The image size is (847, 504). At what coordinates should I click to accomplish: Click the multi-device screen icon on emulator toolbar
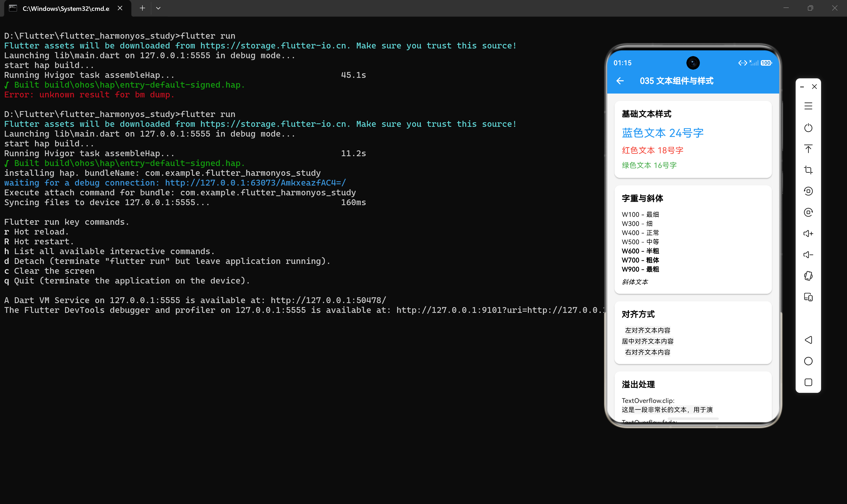[808, 297]
